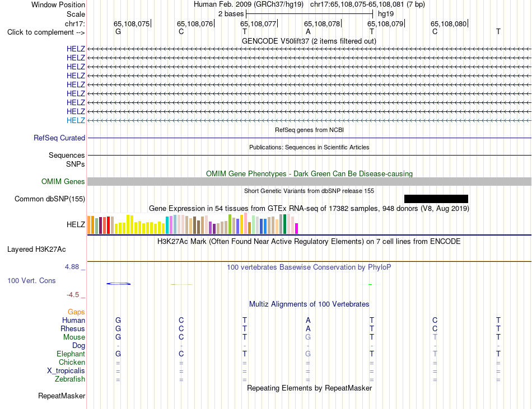Select the Window Position label
Image resolution: width=532 pixels, height=409 pixels.
58,4
